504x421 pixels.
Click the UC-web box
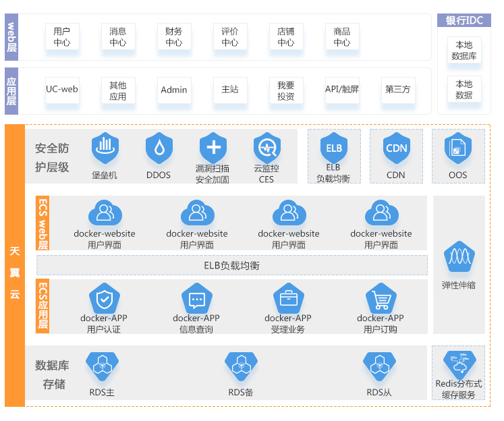click(62, 90)
